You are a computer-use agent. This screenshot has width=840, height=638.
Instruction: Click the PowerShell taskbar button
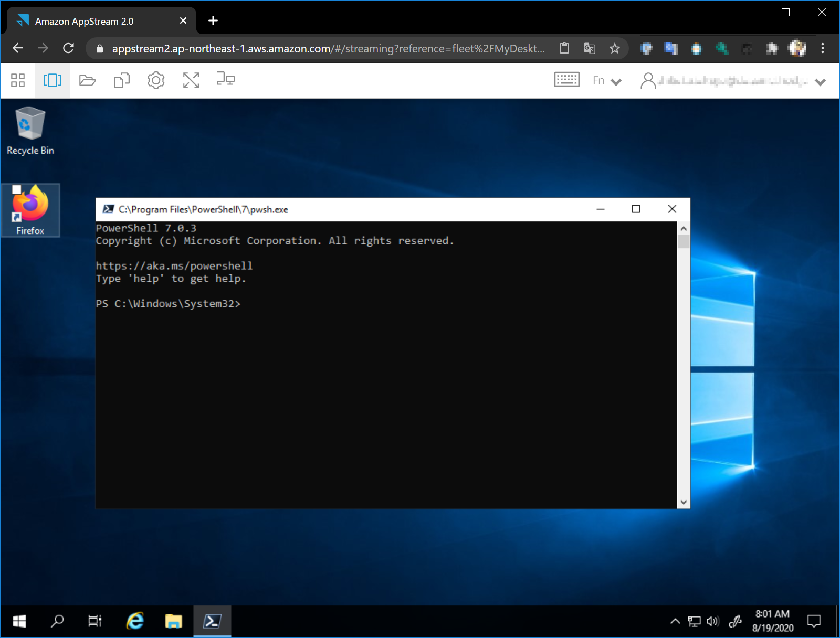coord(212,621)
